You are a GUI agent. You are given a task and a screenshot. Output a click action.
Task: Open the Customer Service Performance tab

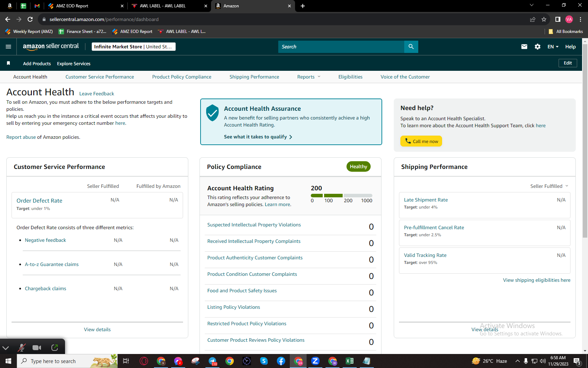tap(100, 77)
